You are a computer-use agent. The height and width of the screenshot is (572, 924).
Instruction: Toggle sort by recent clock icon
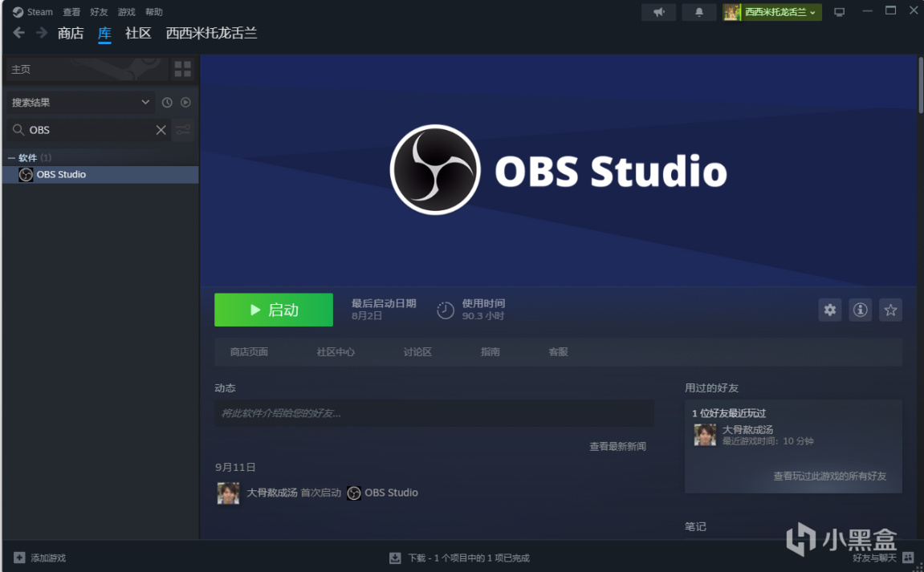(167, 103)
